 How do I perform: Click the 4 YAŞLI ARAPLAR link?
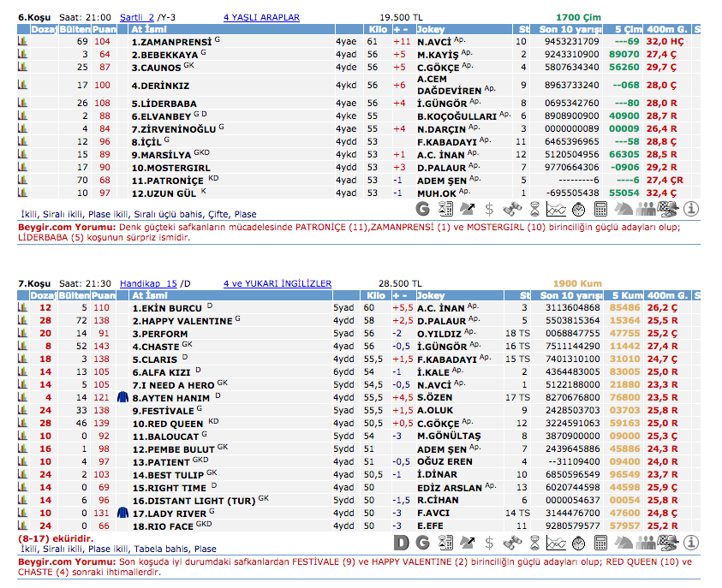click(261, 17)
